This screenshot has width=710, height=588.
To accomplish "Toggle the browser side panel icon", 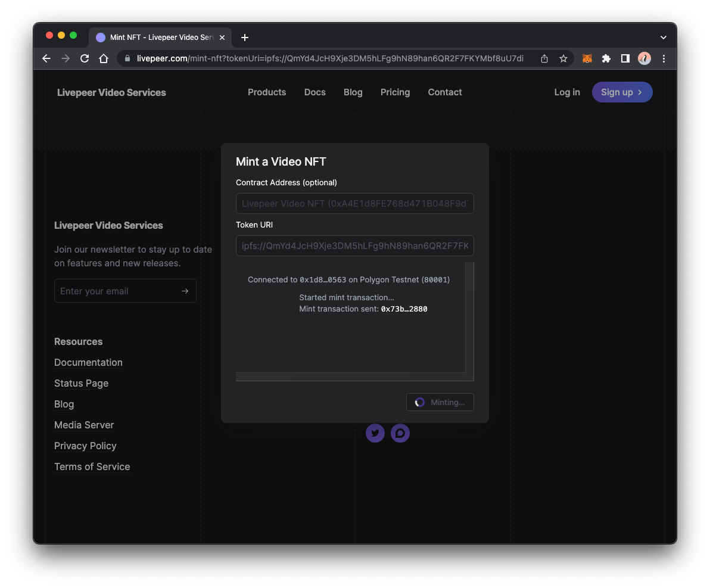I will [625, 58].
